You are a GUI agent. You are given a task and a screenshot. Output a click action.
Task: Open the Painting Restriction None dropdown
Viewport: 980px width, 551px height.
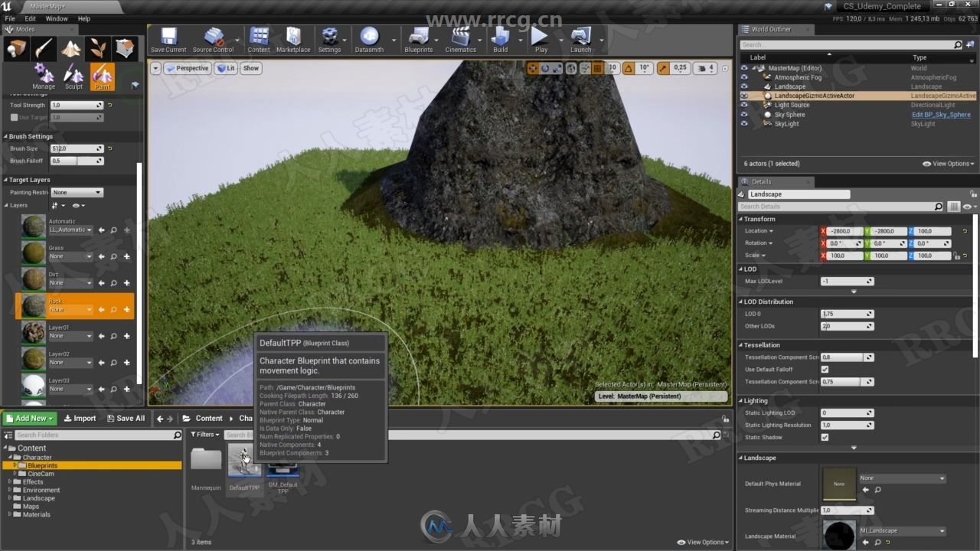pos(77,192)
